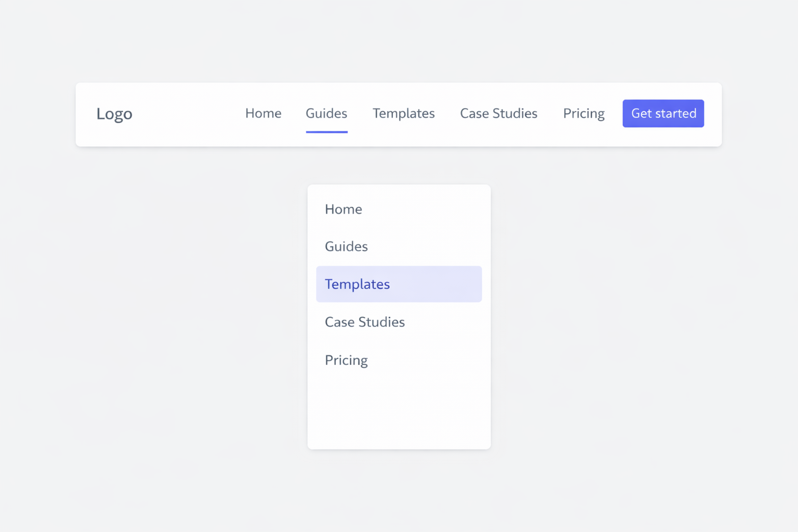Image resolution: width=798 pixels, height=532 pixels.
Task: Click the highlighted Templates dropdown option
Action: pos(357,284)
